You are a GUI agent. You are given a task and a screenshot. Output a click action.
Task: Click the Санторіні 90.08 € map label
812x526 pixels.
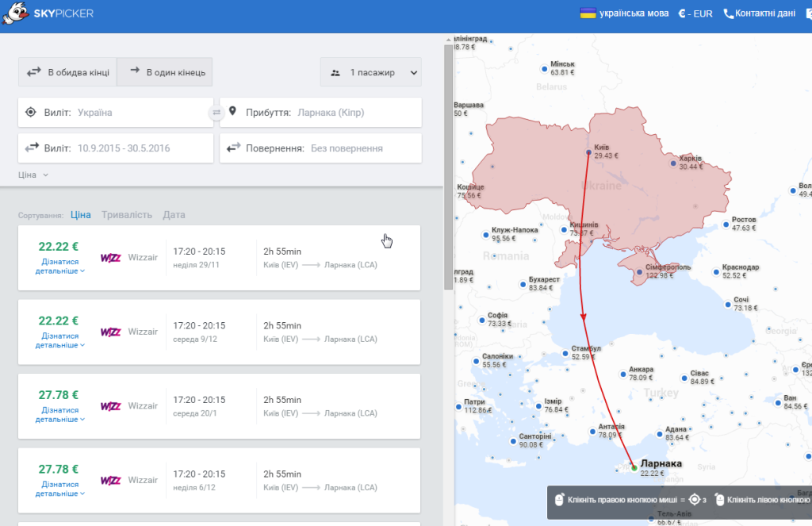tap(535, 440)
